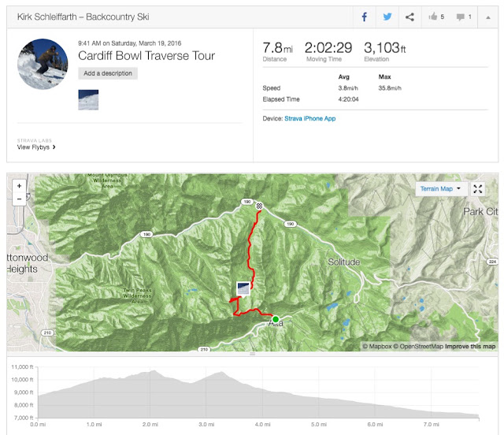Open View Flybys link
Screen dimensions: 504x435
[x=36, y=147]
